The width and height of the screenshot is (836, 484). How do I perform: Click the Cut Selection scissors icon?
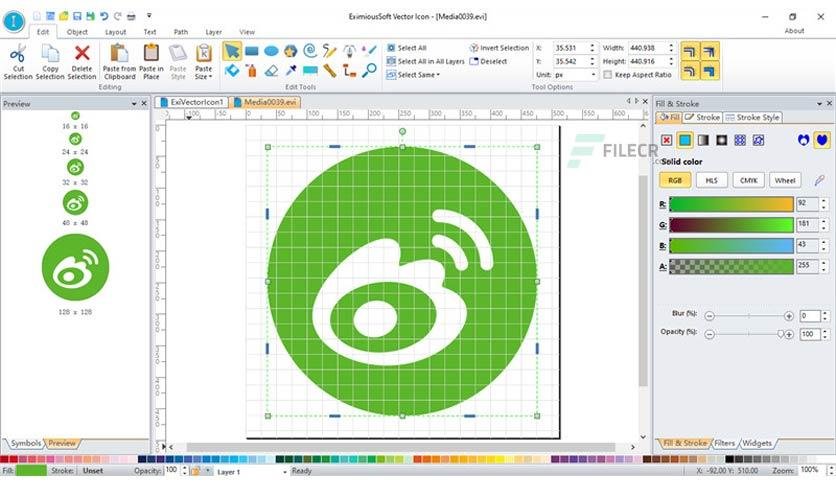(x=18, y=54)
